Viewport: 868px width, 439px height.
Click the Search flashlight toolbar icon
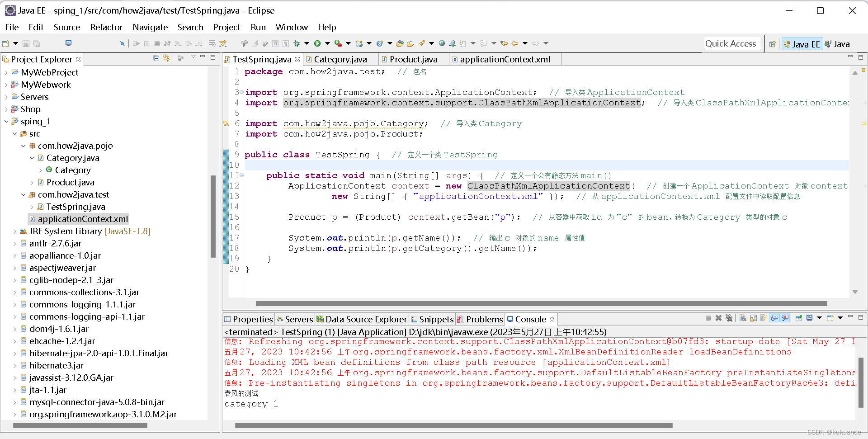[421, 43]
